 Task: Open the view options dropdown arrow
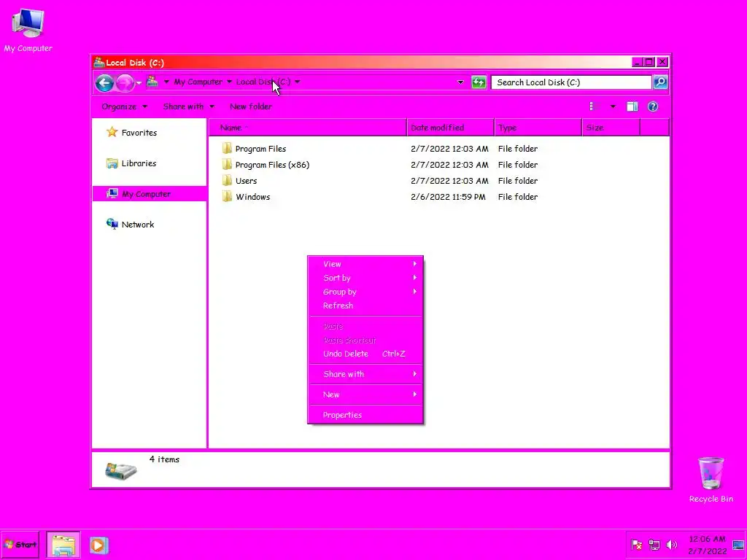coord(613,106)
